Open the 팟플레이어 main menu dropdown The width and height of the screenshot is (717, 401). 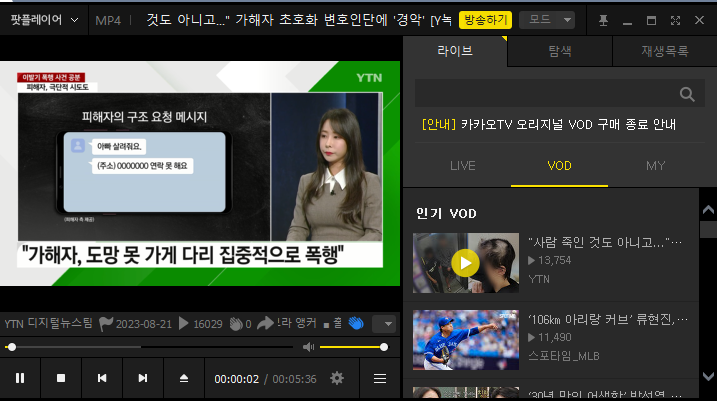44,20
